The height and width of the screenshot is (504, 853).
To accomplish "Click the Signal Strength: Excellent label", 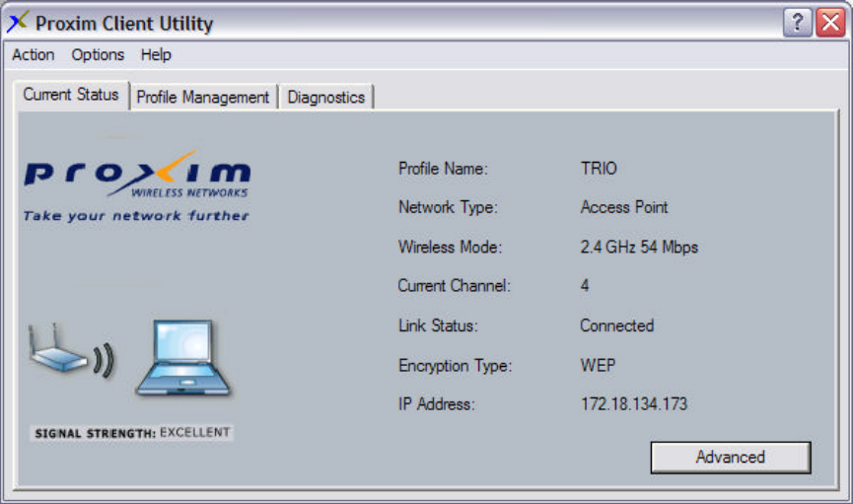I will pyautogui.click(x=132, y=433).
